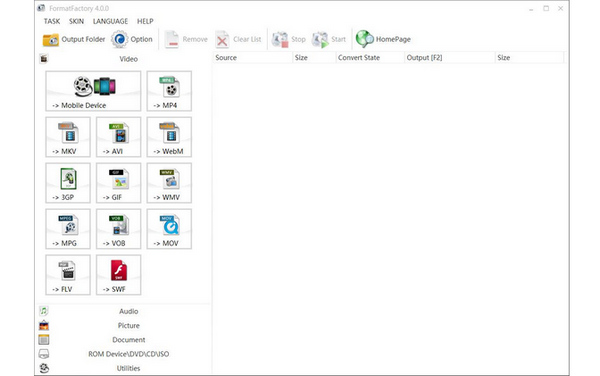Click the FormatFactory app icon in title bar
Image resolution: width=600 pixels, height=376 pixels.
pos(41,8)
